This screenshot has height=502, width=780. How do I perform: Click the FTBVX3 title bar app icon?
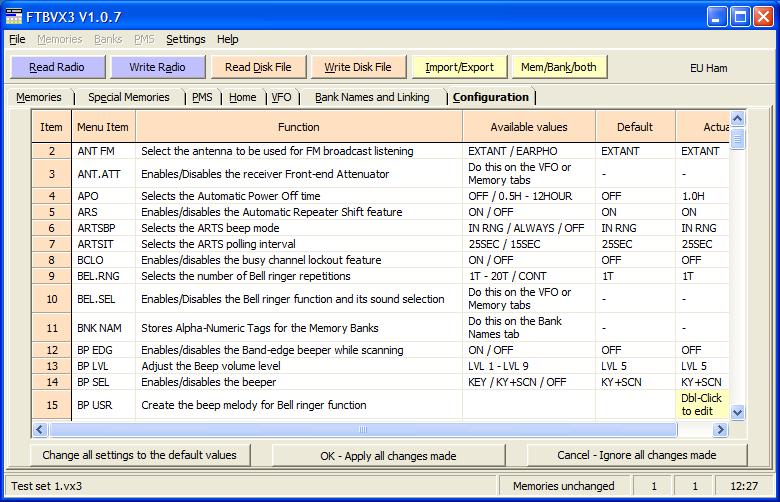(x=15, y=16)
